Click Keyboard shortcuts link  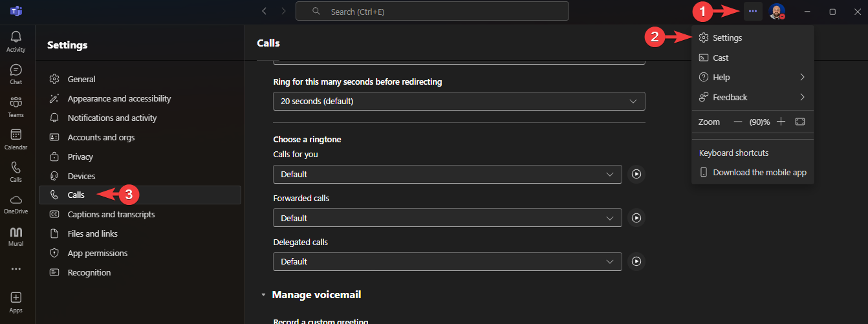click(x=733, y=153)
